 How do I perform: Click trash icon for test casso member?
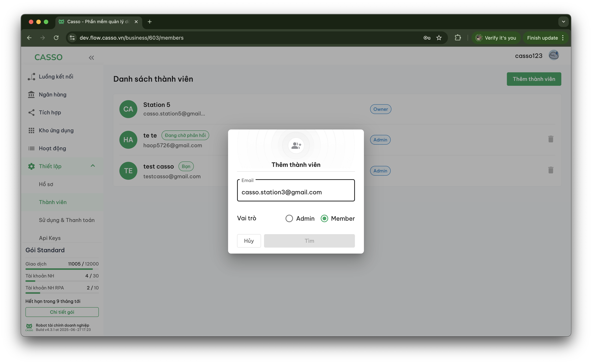pyautogui.click(x=550, y=170)
